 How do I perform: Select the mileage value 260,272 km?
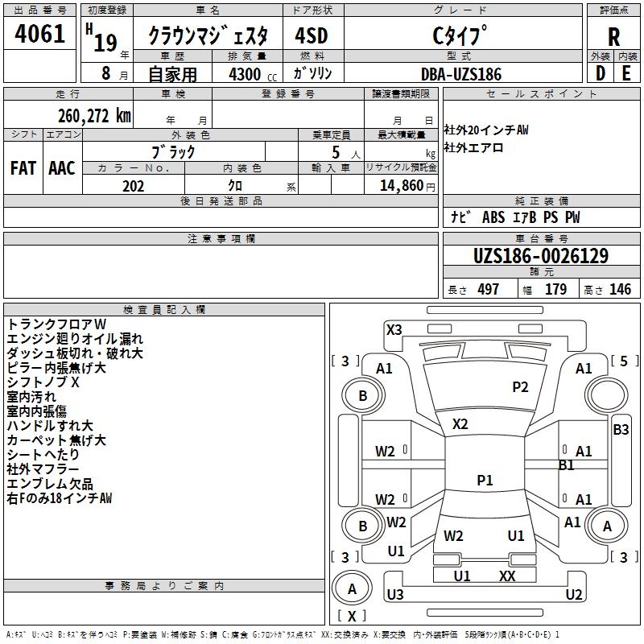pyautogui.click(x=94, y=115)
